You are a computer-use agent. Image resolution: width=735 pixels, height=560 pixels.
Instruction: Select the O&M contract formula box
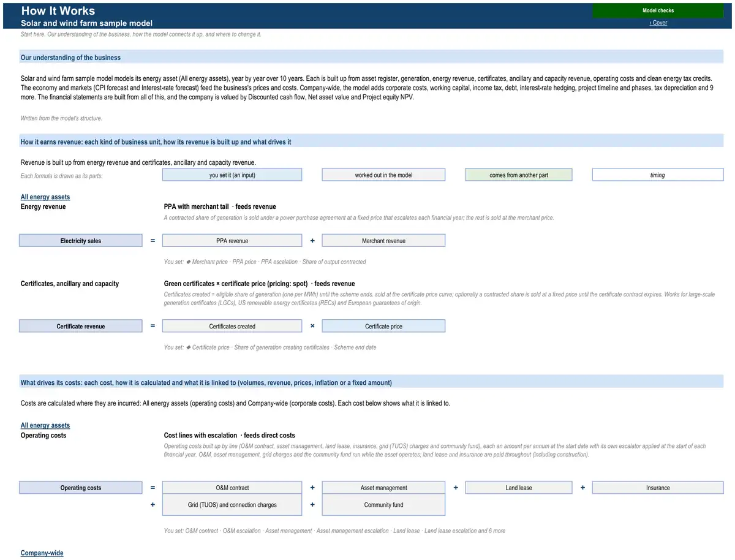pyautogui.click(x=232, y=488)
